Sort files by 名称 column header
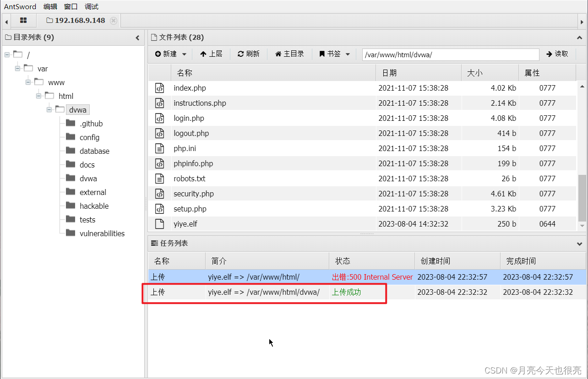Viewport: 588px width, 379px height. pos(273,73)
